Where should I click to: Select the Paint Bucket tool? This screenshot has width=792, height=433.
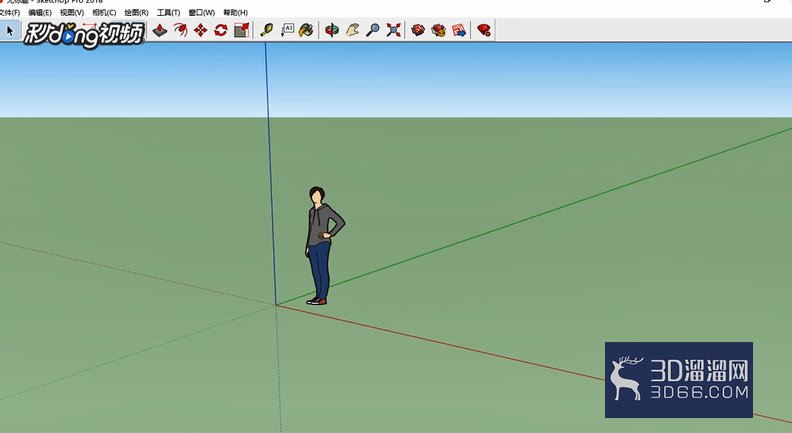[x=306, y=30]
